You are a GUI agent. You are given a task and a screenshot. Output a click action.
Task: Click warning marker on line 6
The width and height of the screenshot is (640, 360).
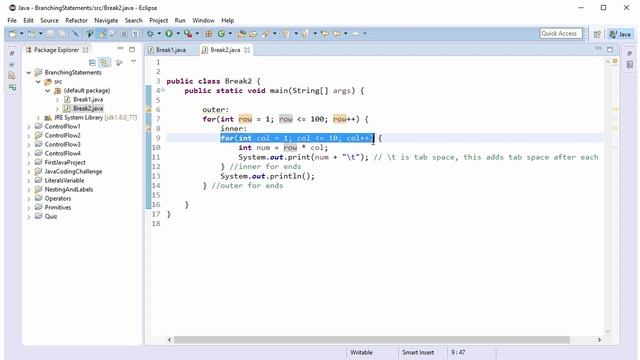click(x=149, y=109)
